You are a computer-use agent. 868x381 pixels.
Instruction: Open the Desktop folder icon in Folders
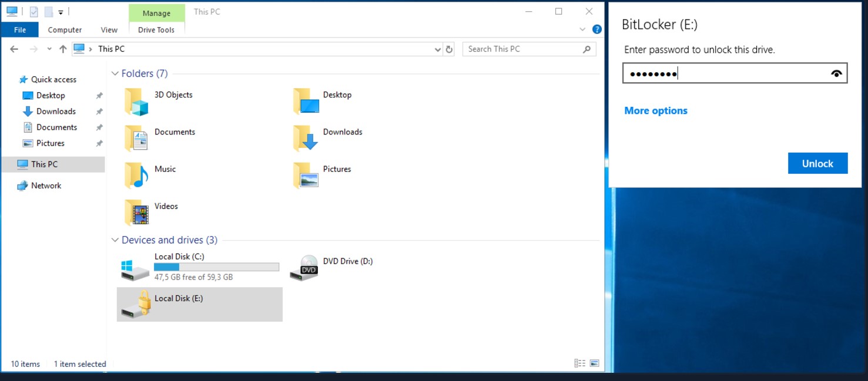pyautogui.click(x=306, y=102)
